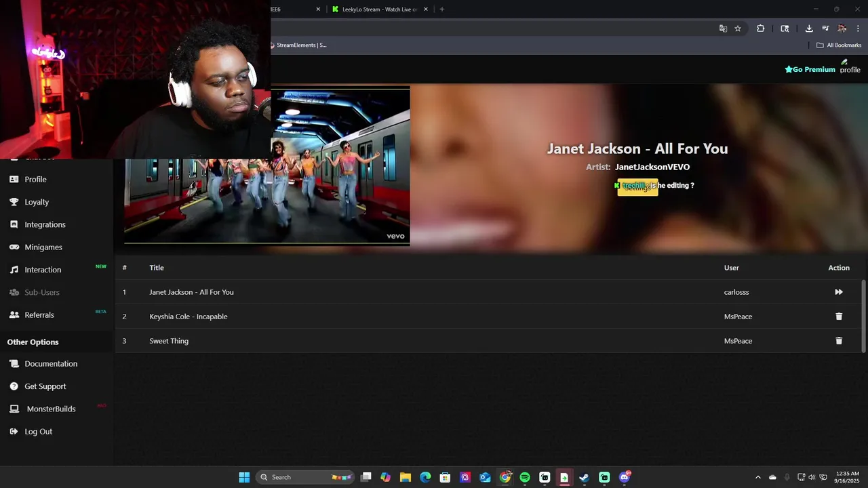Open browser Downloads

809,28
